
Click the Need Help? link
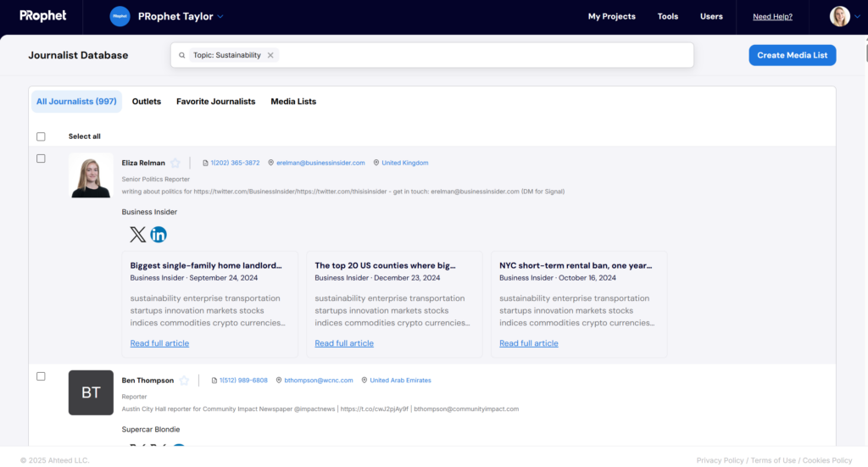pos(772,17)
